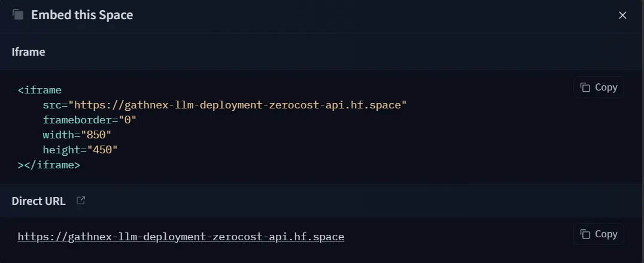Copy the Direct URL
This screenshot has height=263, width=644.
point(599,234)
